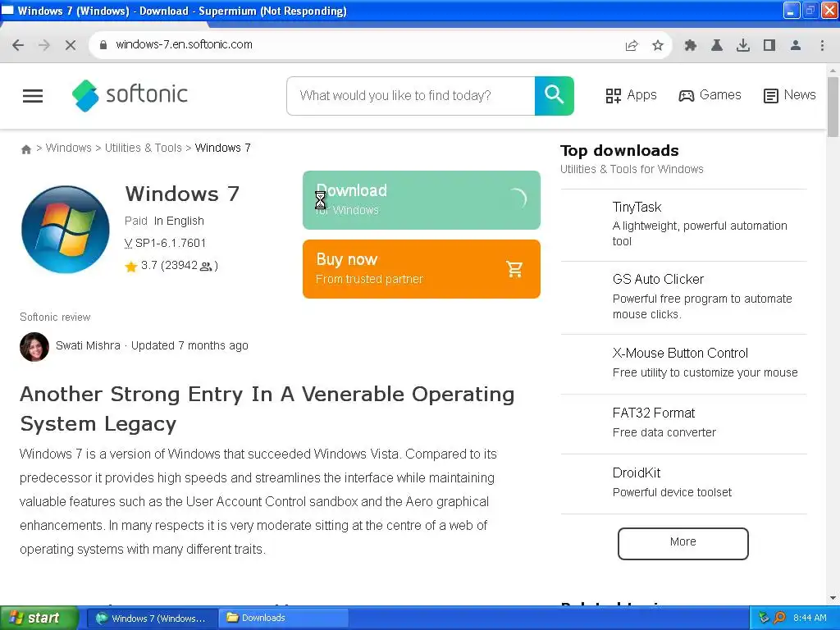Open the Softonic hamburger menu

coord(33,96)
